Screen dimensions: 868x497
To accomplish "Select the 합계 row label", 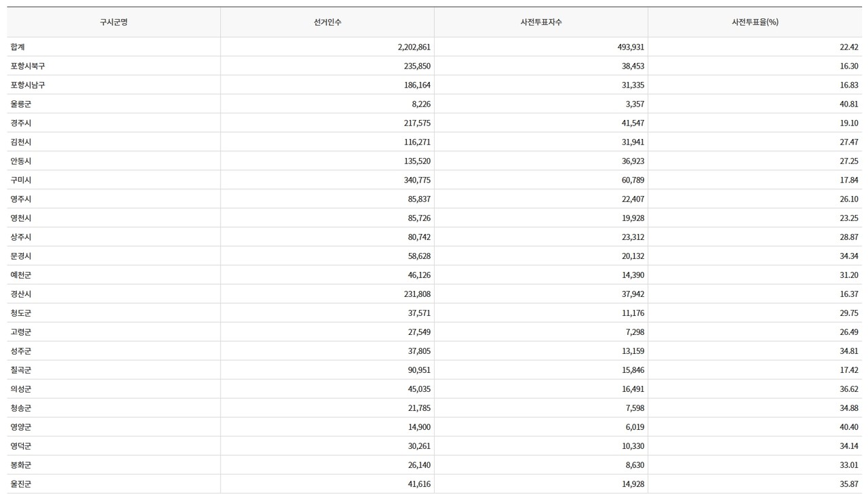I will pyautogui.click(x=18, y=47).
